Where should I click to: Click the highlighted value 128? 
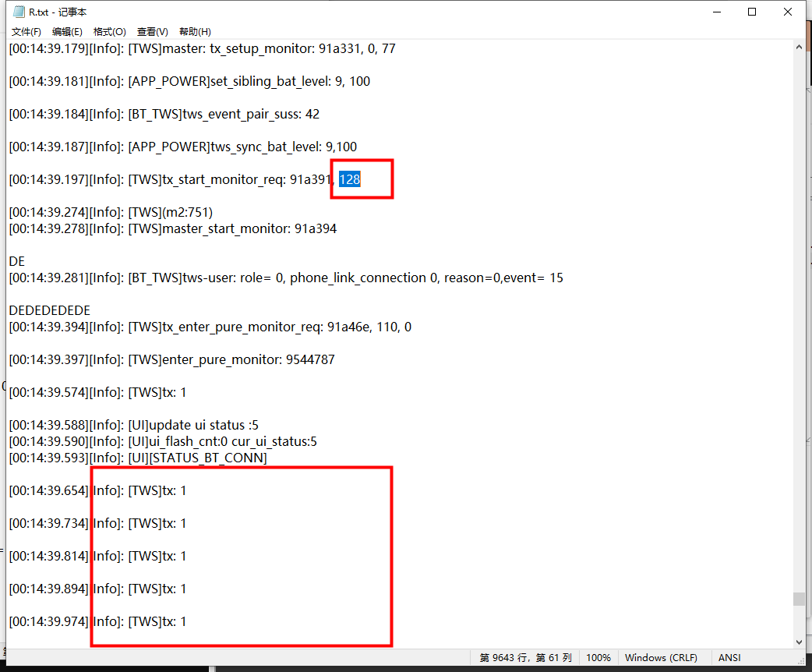(350, 179)
